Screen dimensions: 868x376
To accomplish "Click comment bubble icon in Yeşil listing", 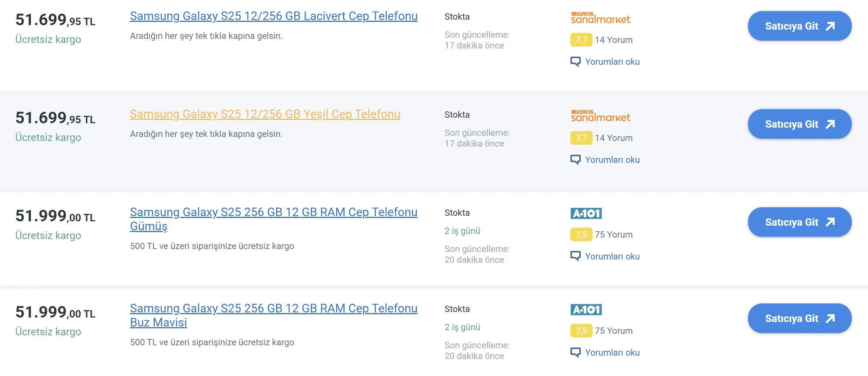I will point(575,160).
